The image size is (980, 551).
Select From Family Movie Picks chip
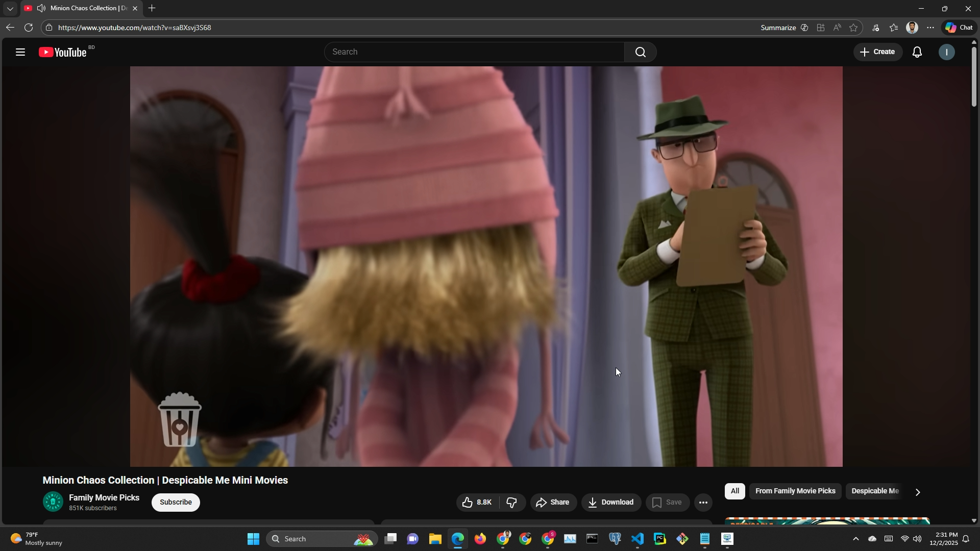(x=795, y=491)
